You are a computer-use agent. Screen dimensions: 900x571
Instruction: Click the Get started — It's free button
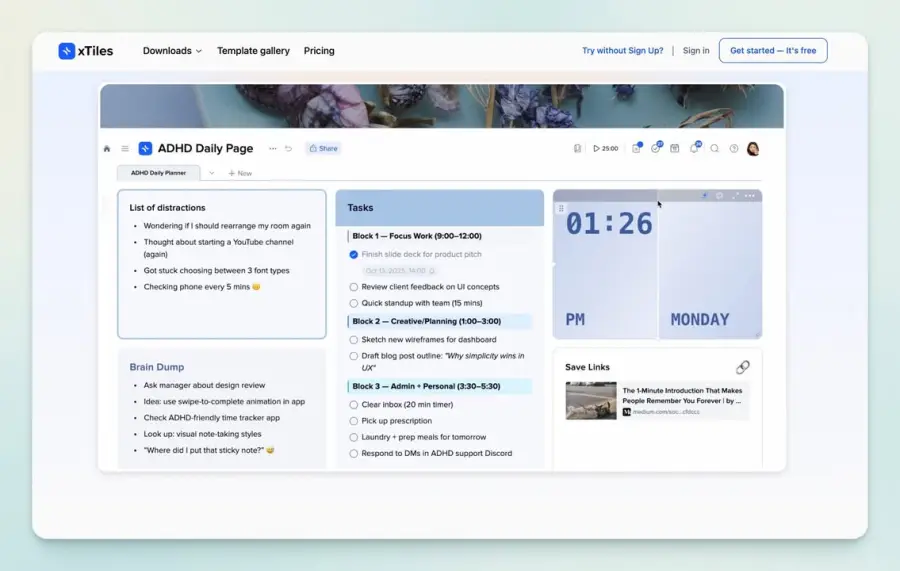click(x=773, y=51)
